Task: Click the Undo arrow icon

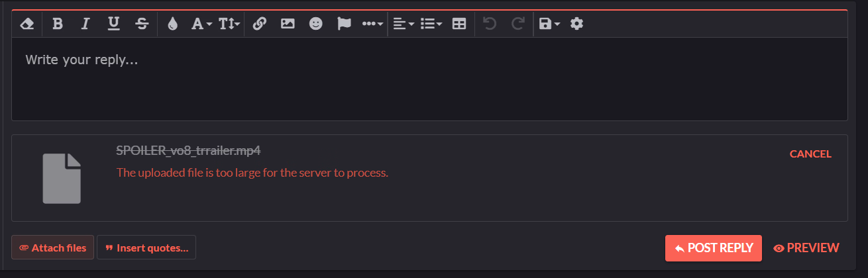Action: (x=489, y=24)
